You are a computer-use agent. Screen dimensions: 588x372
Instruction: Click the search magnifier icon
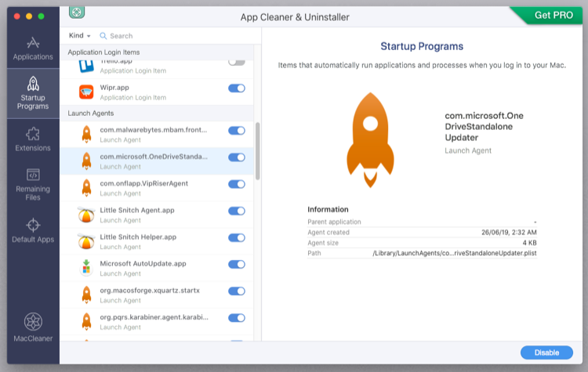103,36
